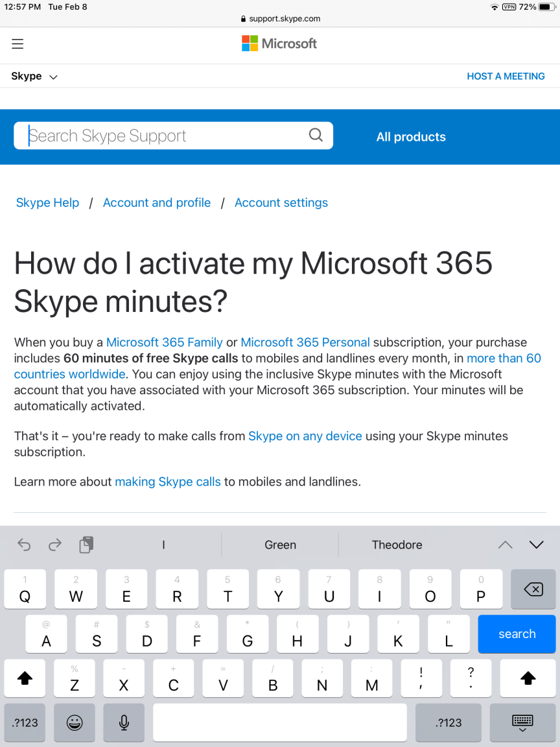Tap the Q key
Viewport: 560px width, 747px height.
pyautogui.click(x=25, y=589)
